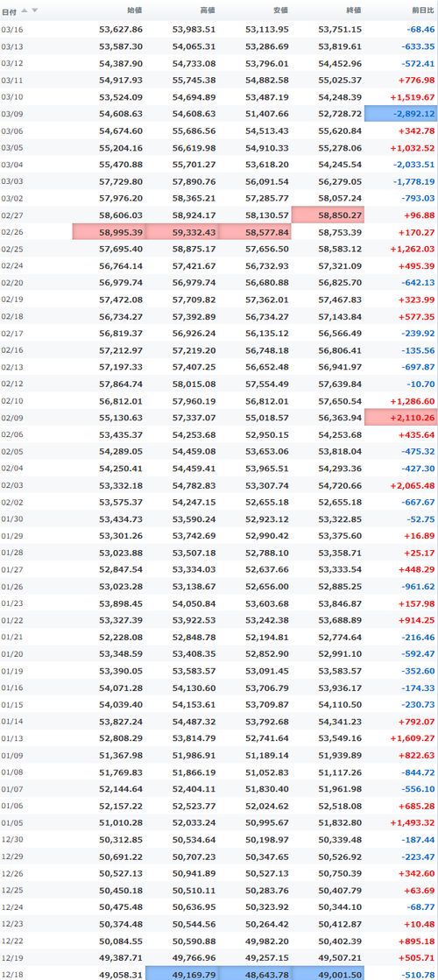Click the highlighted 59,332.43 high value
438x980 pixels.
pos(182,232)
